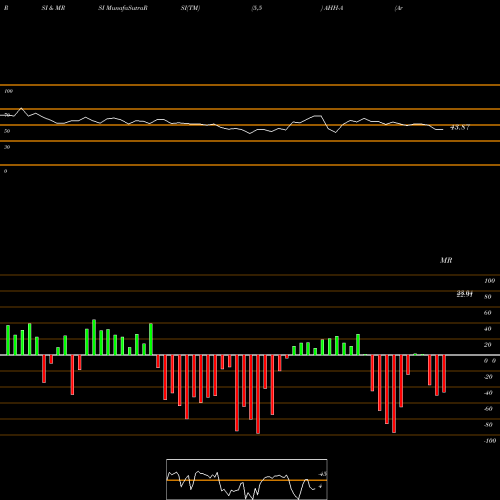Viewport: 500px width, 500px height.
Task: Click the 22.91 value on MR panel
Action: pos(465,294)
